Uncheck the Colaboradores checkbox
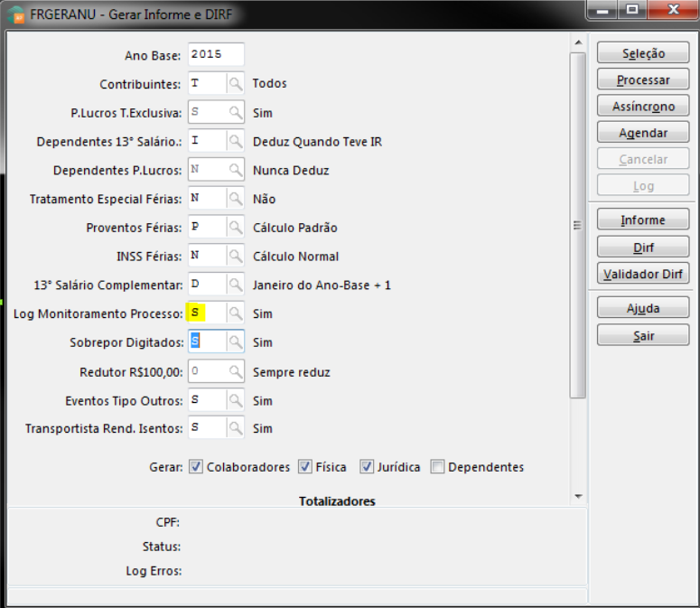The image size is (700, 608). (x=196, y=467)
